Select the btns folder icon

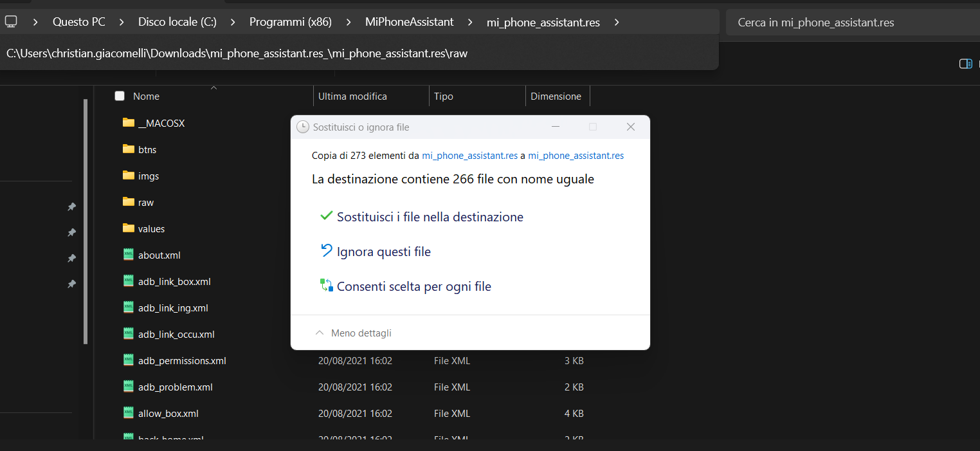[129, 149]
